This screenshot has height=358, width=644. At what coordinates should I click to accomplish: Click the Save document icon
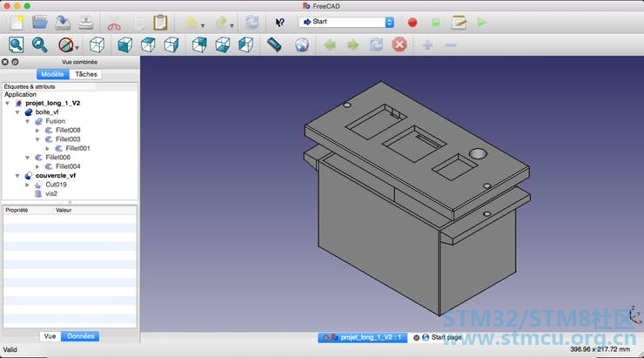[63, 22]
